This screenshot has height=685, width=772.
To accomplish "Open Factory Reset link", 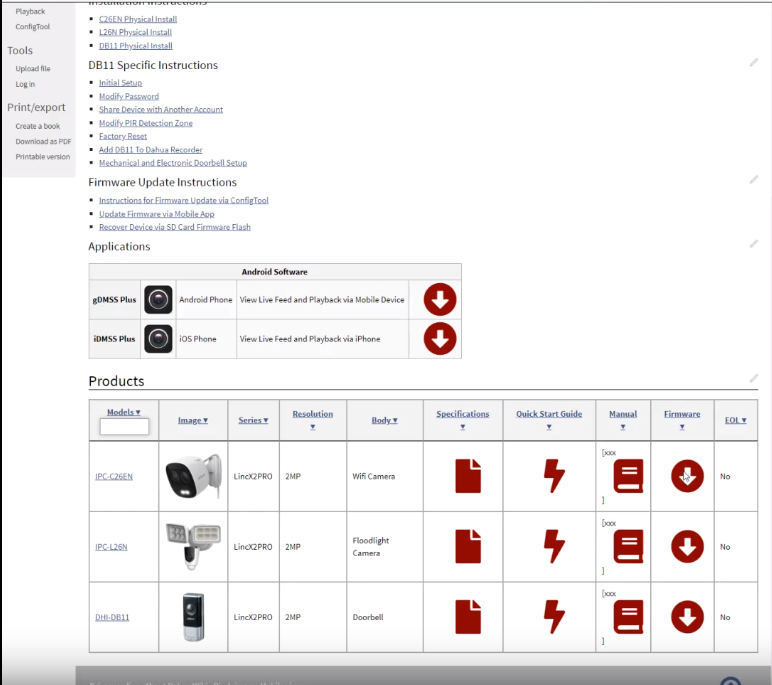I will pyautogui.click(x=123, y=136).
